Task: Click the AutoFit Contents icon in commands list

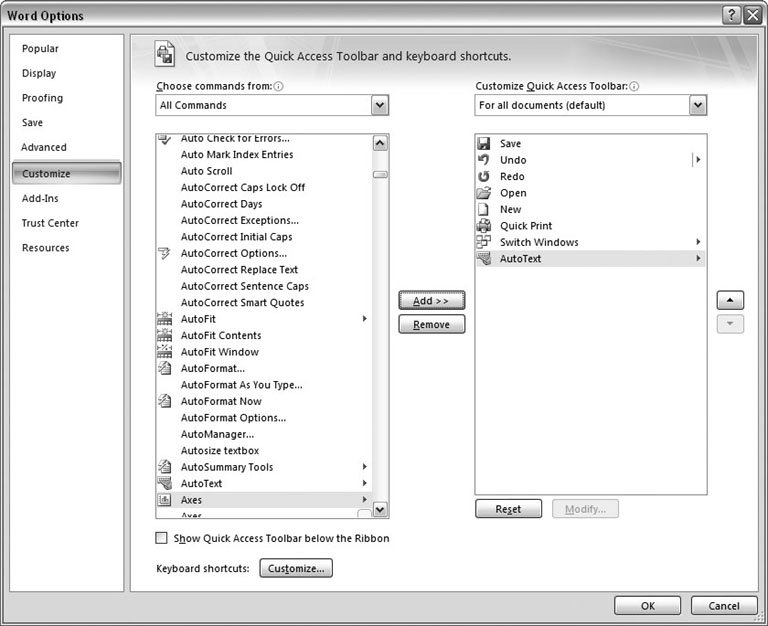Action: point(165,336)
